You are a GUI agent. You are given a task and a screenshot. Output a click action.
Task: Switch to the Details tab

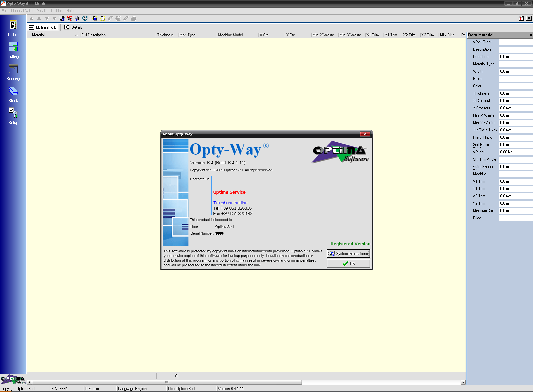pyautogui.click(x=73, y=27)
